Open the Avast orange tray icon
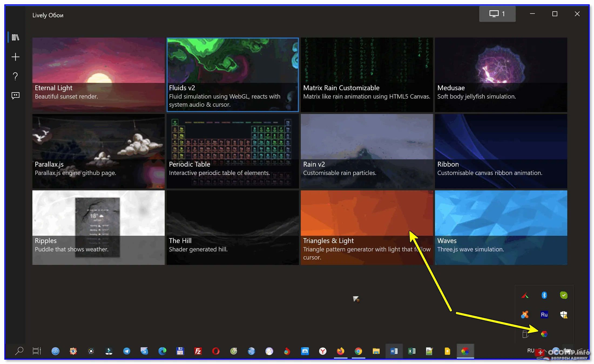 pos(525,315)
